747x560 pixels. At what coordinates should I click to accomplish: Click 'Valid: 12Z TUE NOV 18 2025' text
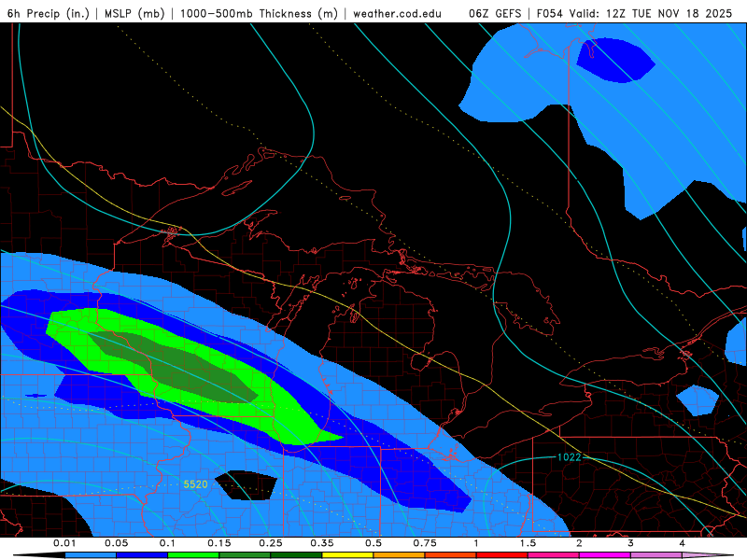(x=651, y=13)
